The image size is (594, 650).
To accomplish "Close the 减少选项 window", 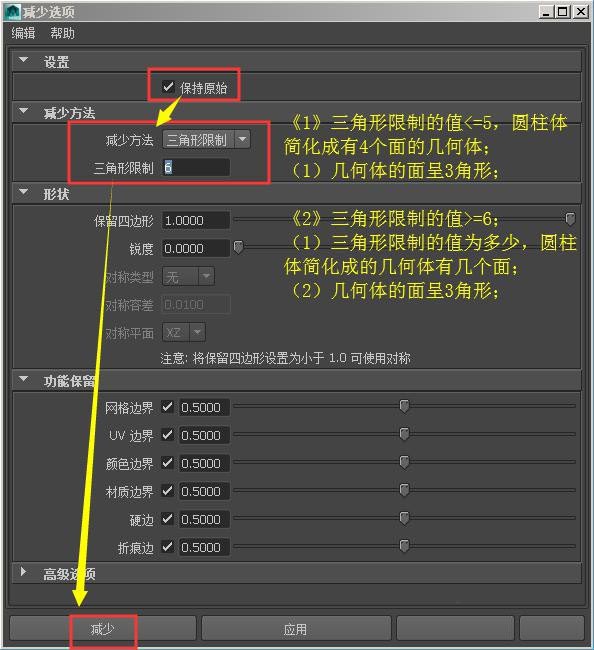I will [x=581, y=12].
